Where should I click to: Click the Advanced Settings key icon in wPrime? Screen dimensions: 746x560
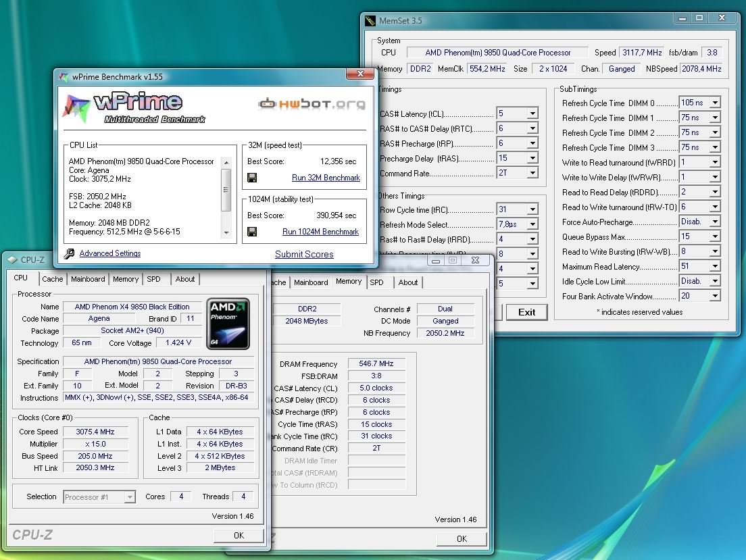click(x=70, y=253)
